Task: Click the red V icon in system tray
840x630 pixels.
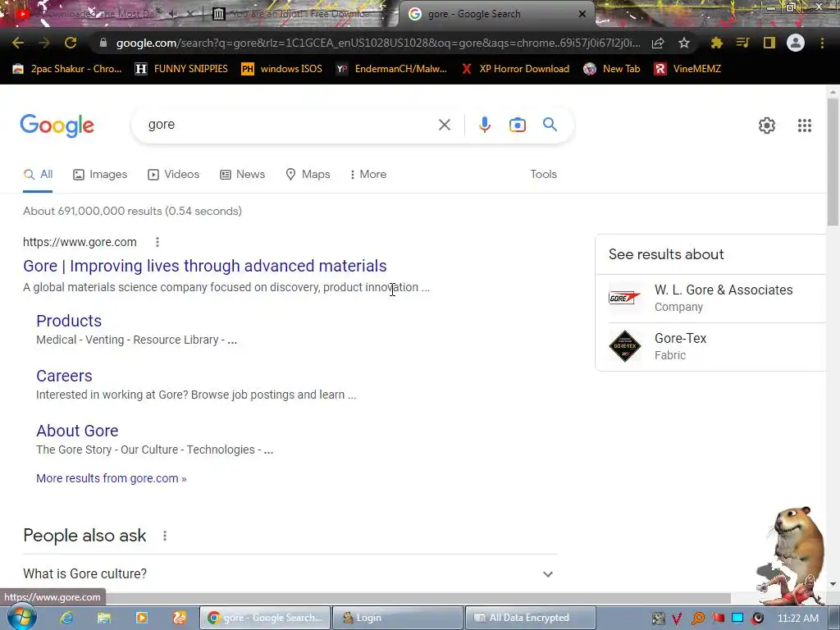Action: tap(677, 619)
